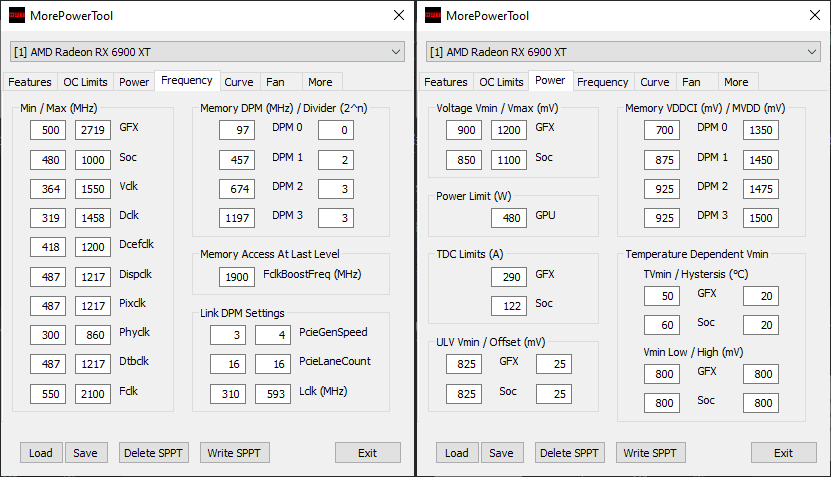Click Exit button in left window
This screenshot has width=831, height=477.
(367, 453)
